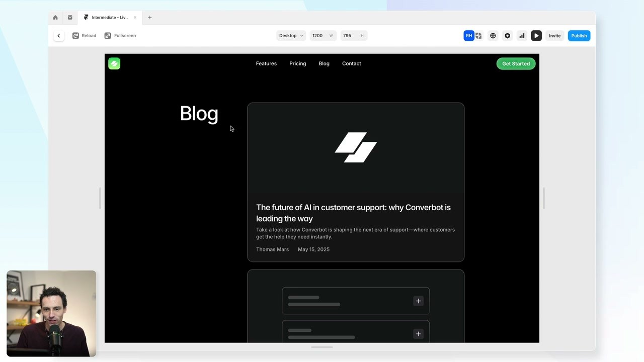Select the Intermediate project tab

109,18
